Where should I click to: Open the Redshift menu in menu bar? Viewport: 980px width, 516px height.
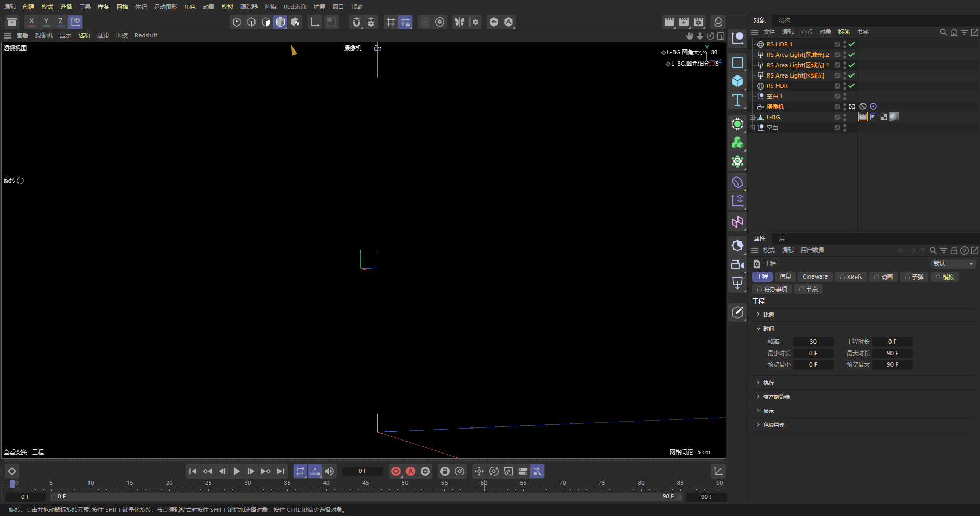[295, 7]
